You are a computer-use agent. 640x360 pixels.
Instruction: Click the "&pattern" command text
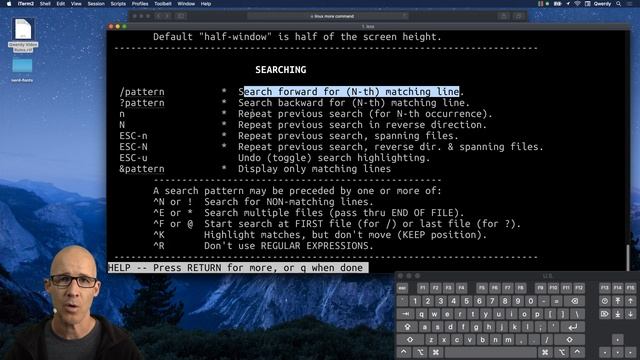pos(142,169)
